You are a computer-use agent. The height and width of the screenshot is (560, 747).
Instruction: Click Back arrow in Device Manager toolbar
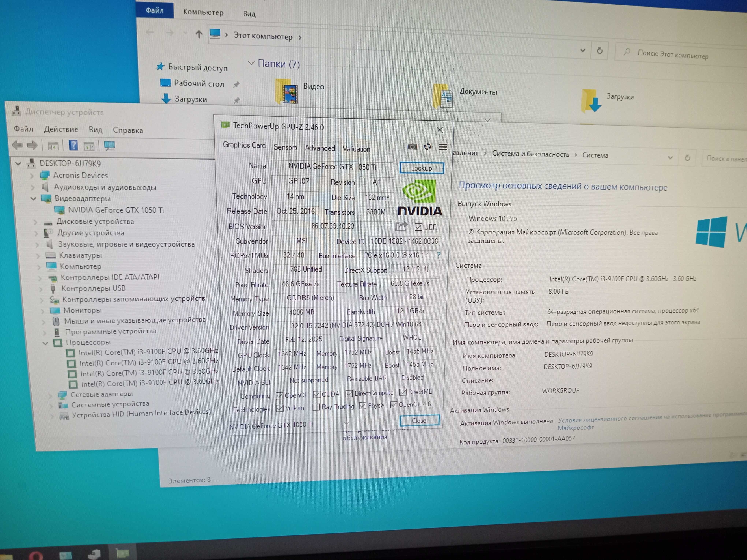pos(17,145)
